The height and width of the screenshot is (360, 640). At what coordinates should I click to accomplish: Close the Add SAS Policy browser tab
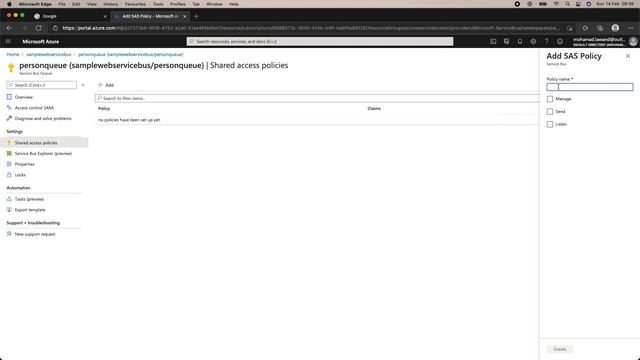click(x=184, y=16)
